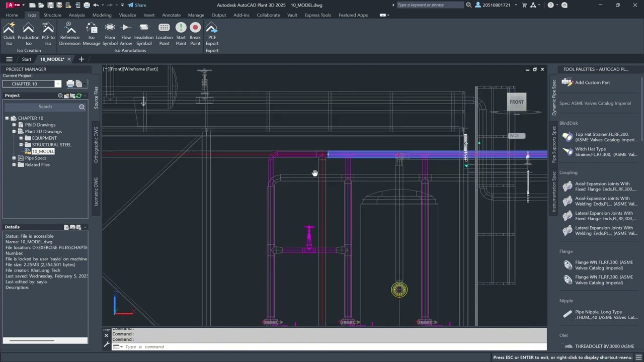Click the Save icon in quick access toolbar
The height and width of the screenshot is (362, 644).
click(50, 5)
